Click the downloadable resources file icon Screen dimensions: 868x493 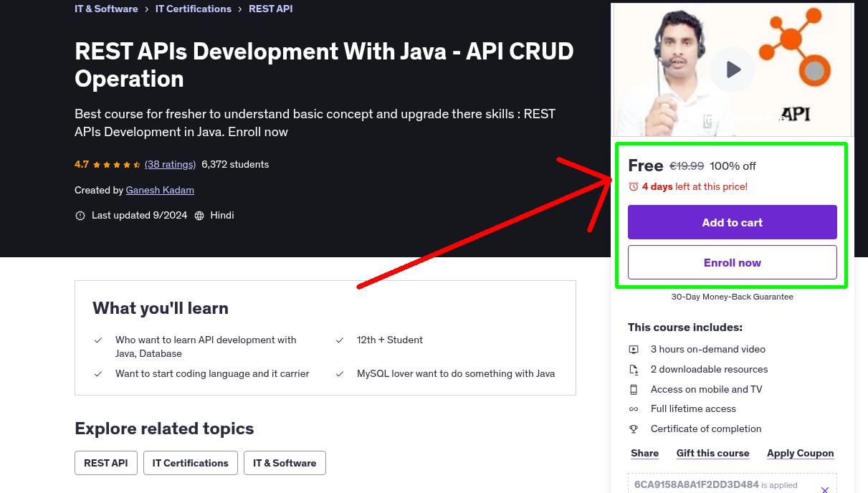click(634, 369)
